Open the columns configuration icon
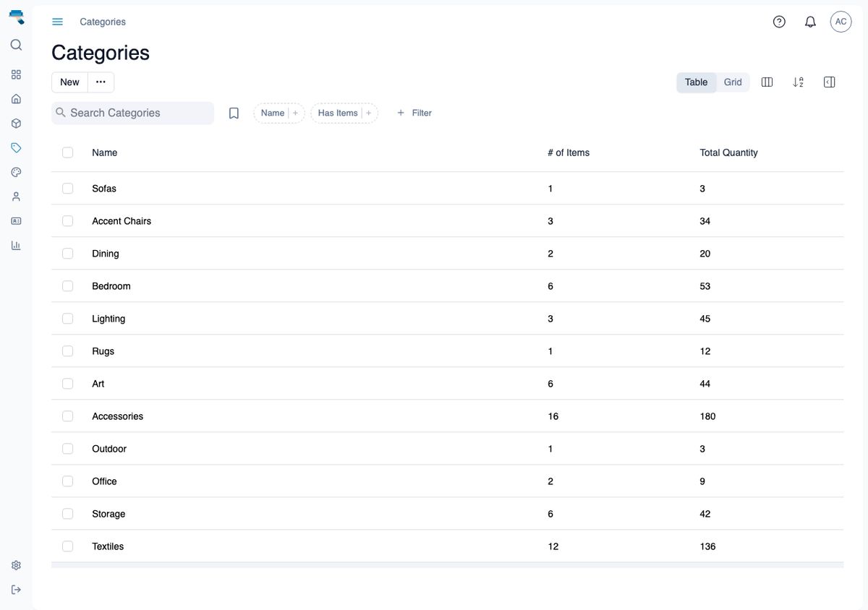This screenshot has width=868, height=610. pyautogui.click(x=767, y=82)
